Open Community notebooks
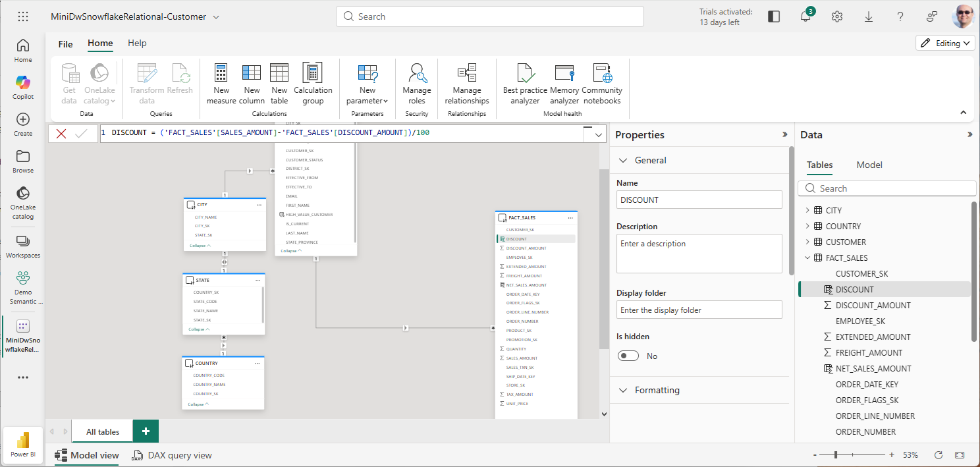The image size is (980, 467). 602,84
